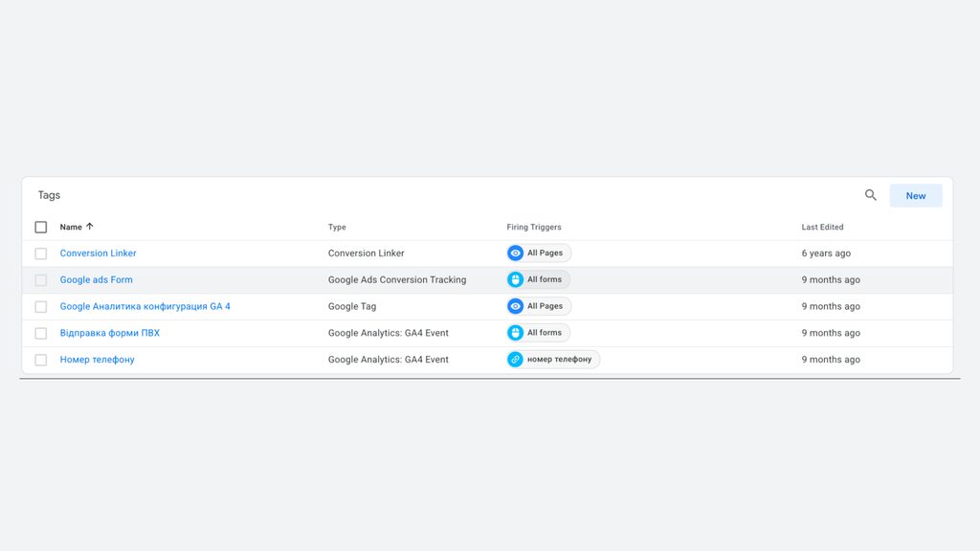Check the Conversion Linker row checkbox
This screenshot has width=980, height=551.
(40, 253)
